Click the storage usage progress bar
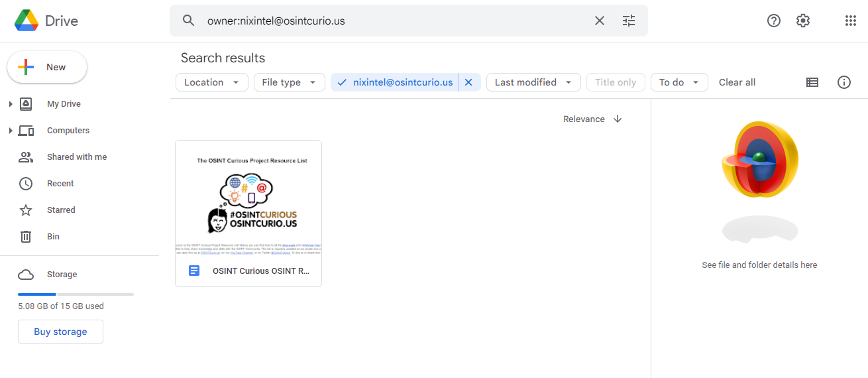868x378 pixels. click(x=76, y=294)
